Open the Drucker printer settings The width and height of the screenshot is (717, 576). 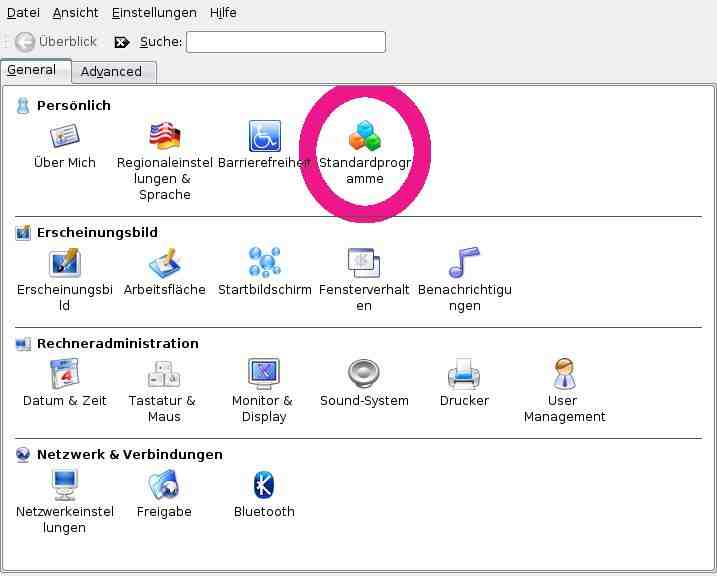464,374
